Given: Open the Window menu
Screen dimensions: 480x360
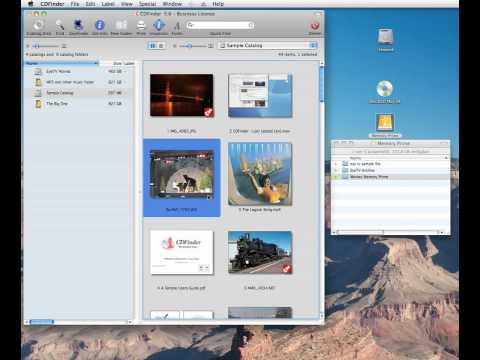Looking at the screenshot, I should (x=172, y=4).
